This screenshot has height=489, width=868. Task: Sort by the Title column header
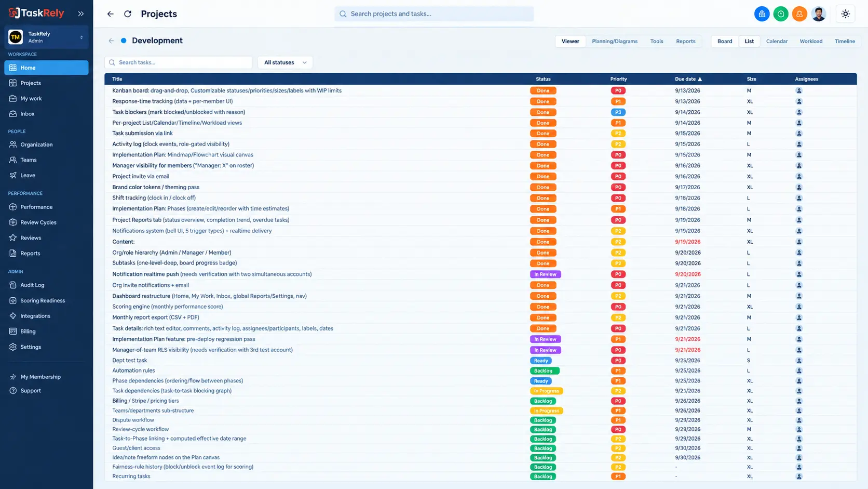(x=117, y=79)
